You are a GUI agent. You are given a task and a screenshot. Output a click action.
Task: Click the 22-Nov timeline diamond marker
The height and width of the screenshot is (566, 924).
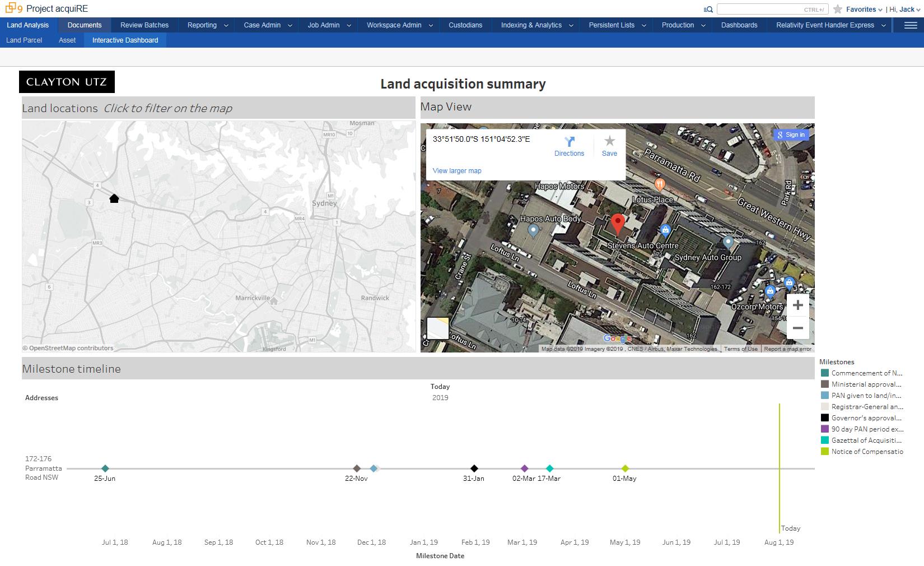pos(357,468)
